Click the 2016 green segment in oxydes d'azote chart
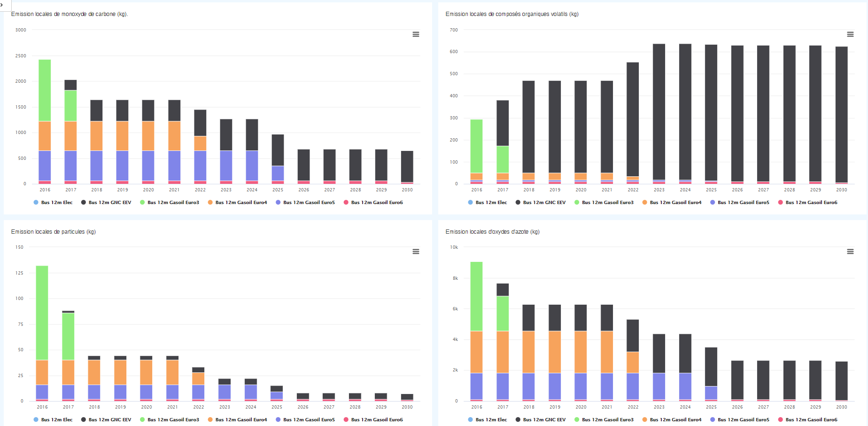 pos(477,296)
